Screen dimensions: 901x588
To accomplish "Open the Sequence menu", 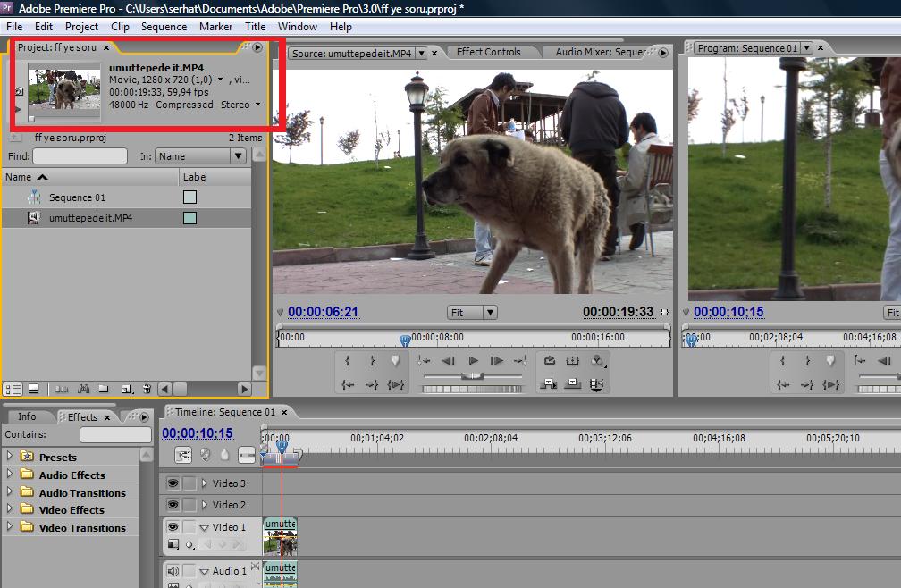I will pyautogui.click(x=164, y=27).
